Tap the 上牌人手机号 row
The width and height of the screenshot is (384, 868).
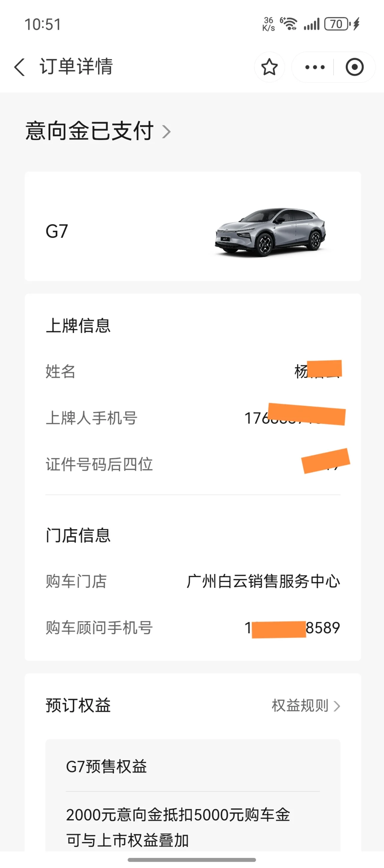(x=193, y=418)
